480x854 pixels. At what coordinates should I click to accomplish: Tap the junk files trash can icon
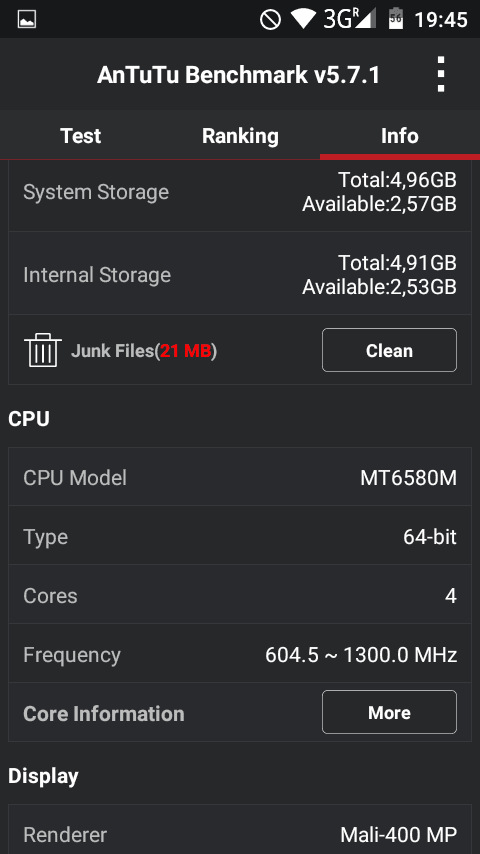tap(40, 350)
